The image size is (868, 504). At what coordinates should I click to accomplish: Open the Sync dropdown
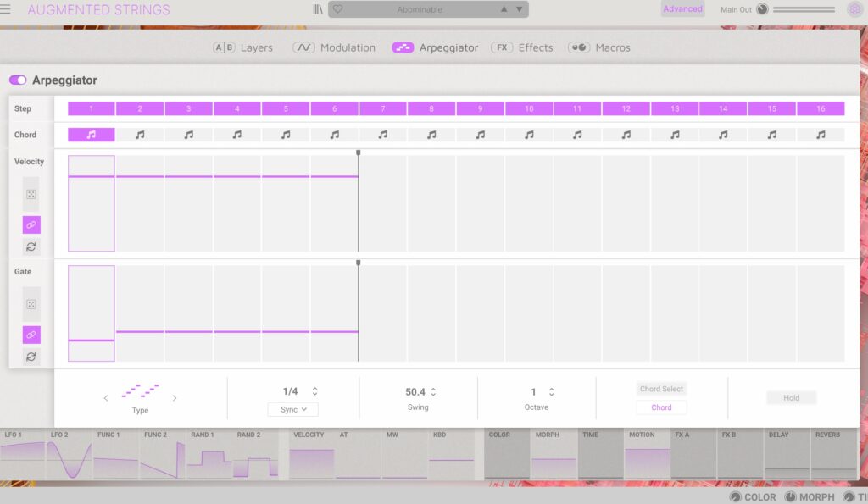293,409
